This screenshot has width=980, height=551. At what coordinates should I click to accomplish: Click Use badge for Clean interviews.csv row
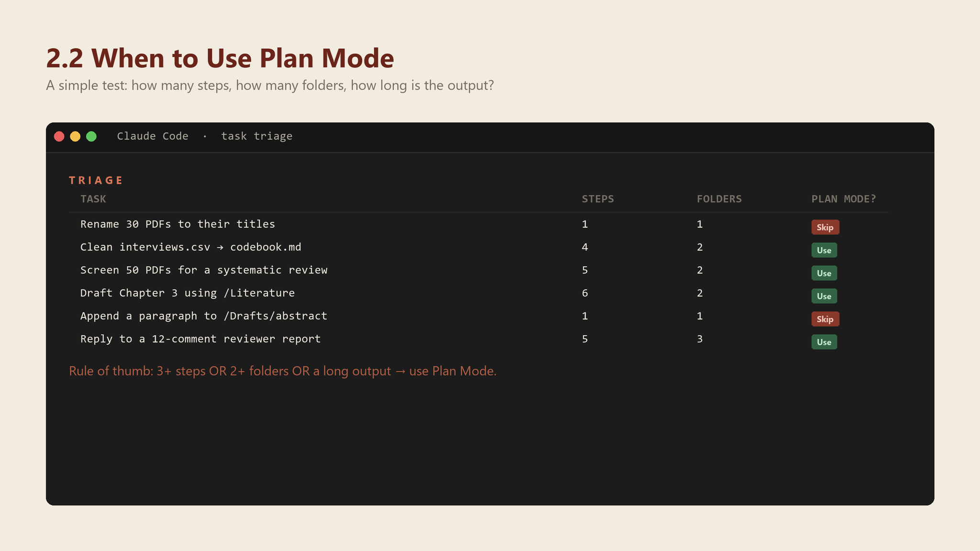pos(824,250)
